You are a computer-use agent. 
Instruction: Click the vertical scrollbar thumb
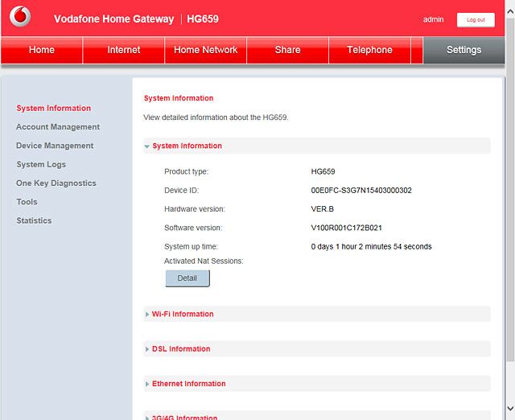tap(510, 190)
